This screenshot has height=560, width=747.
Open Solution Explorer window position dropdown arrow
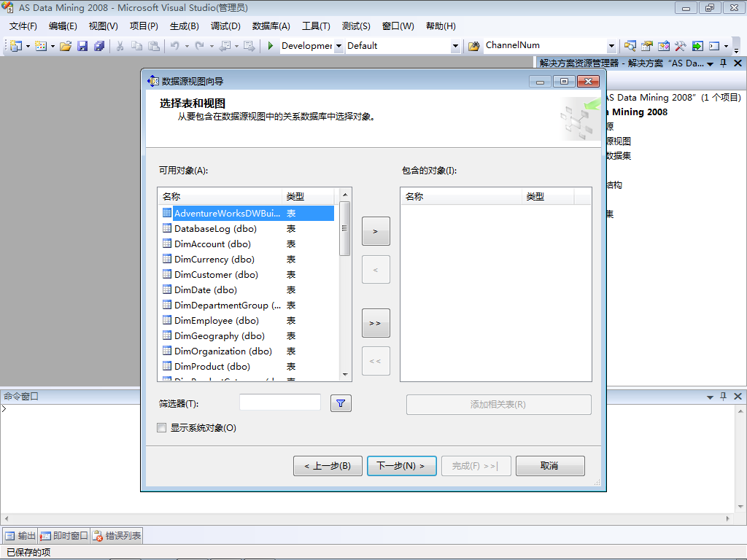(710, 63)
